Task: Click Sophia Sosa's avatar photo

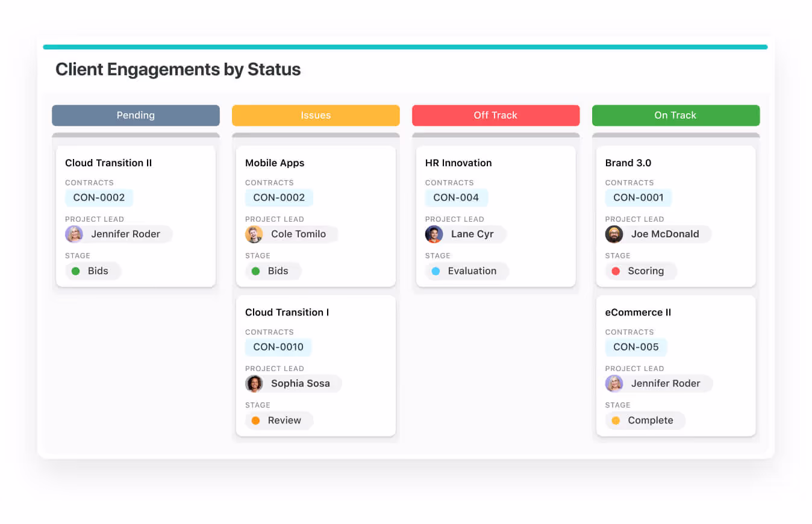Action: pyautogui.click(x=254, y=384)
